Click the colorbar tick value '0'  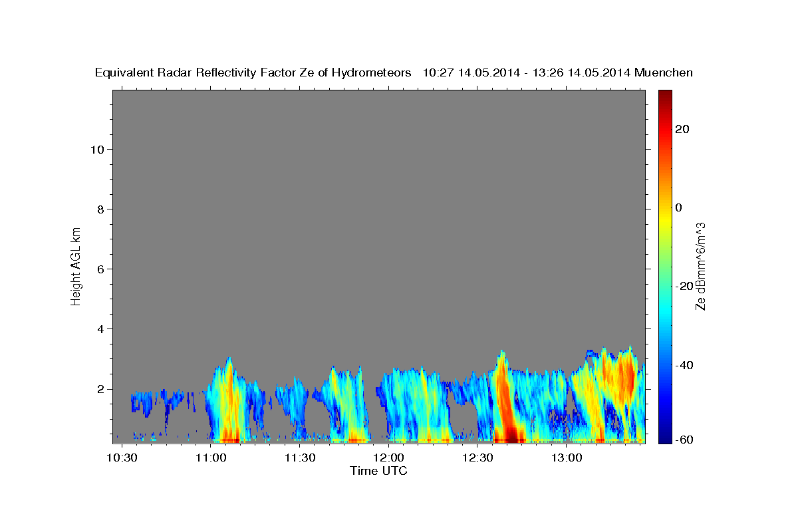679,207
